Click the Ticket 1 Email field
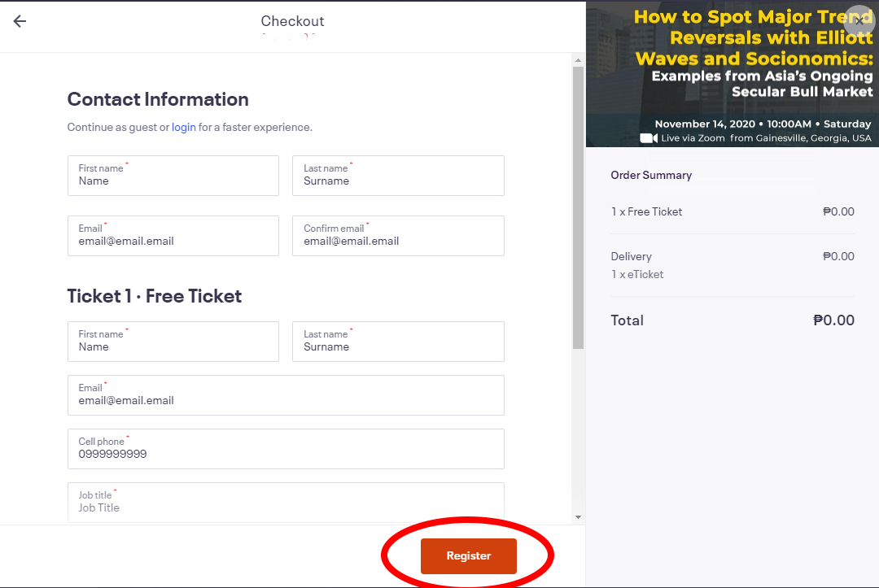The image size is (879, 588). click(286, 395)
